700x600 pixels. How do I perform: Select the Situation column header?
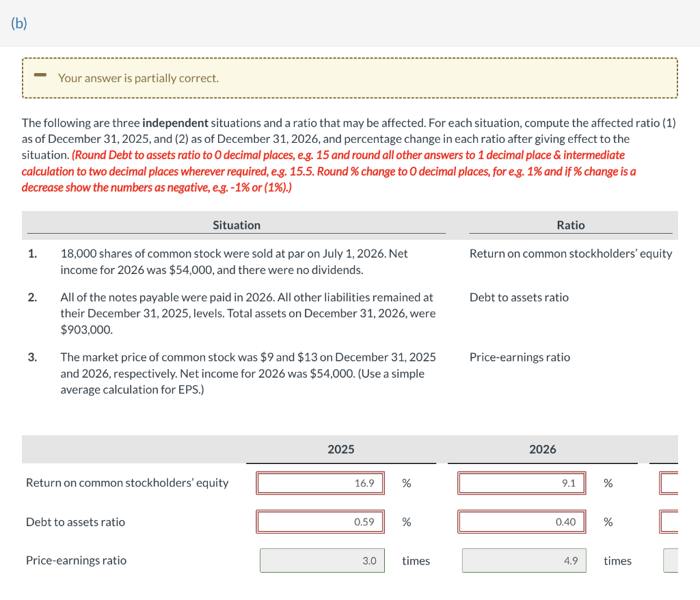pos(236,225)
